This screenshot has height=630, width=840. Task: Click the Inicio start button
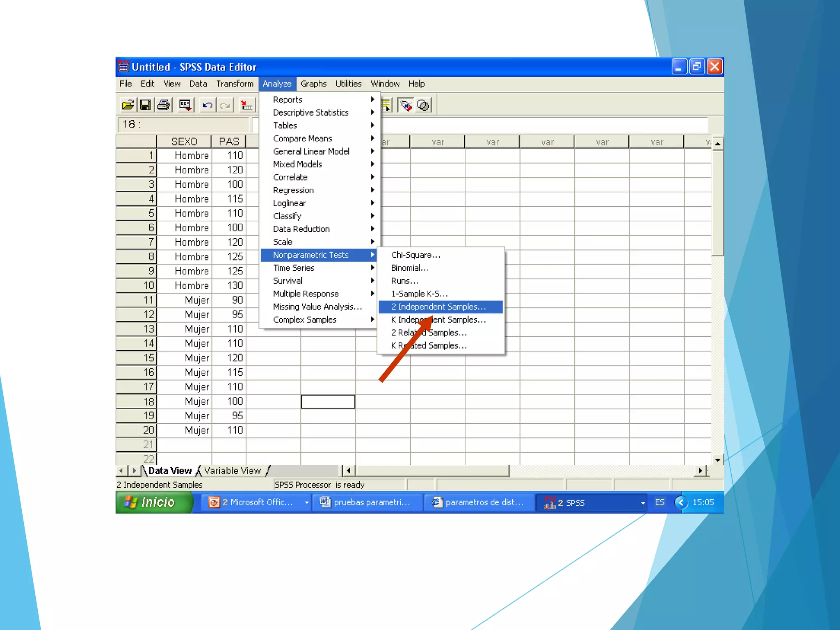(x=153, y=502)
